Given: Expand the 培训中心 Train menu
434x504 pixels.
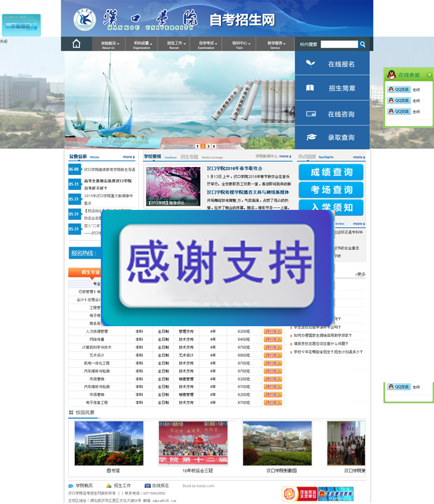Looking at the screenshot, I should coord(241,44).
